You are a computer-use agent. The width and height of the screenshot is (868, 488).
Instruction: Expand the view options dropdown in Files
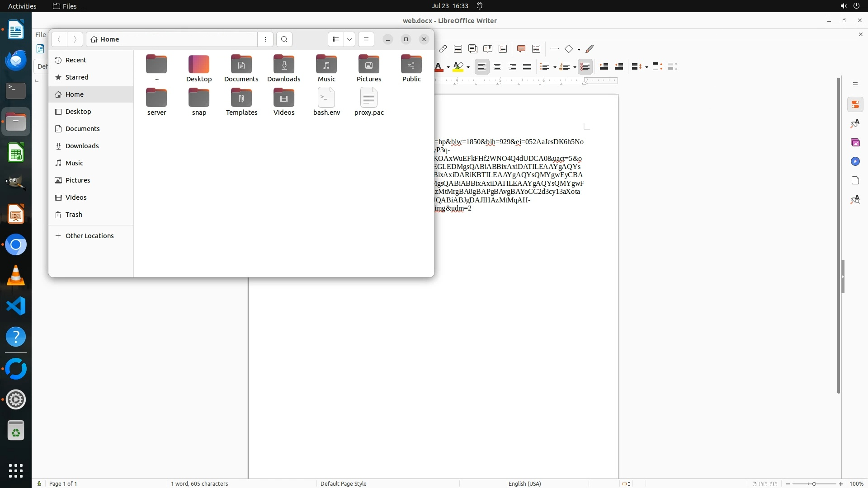tap(349, 39)
